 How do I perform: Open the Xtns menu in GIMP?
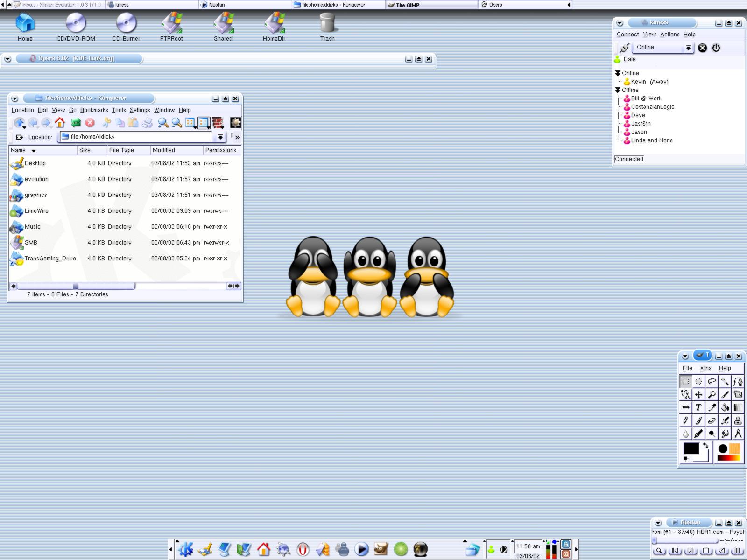click(705, 368)
